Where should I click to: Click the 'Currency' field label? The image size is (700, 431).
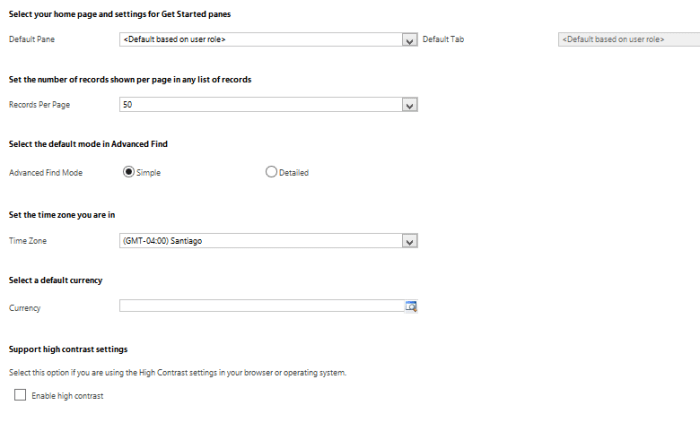[x=25, y=308]
